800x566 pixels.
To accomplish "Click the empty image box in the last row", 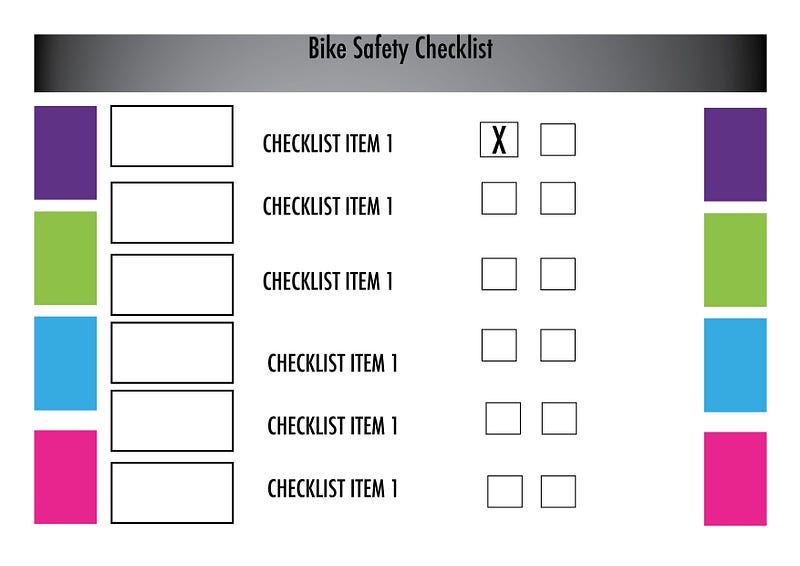I will tap(172, 493).
